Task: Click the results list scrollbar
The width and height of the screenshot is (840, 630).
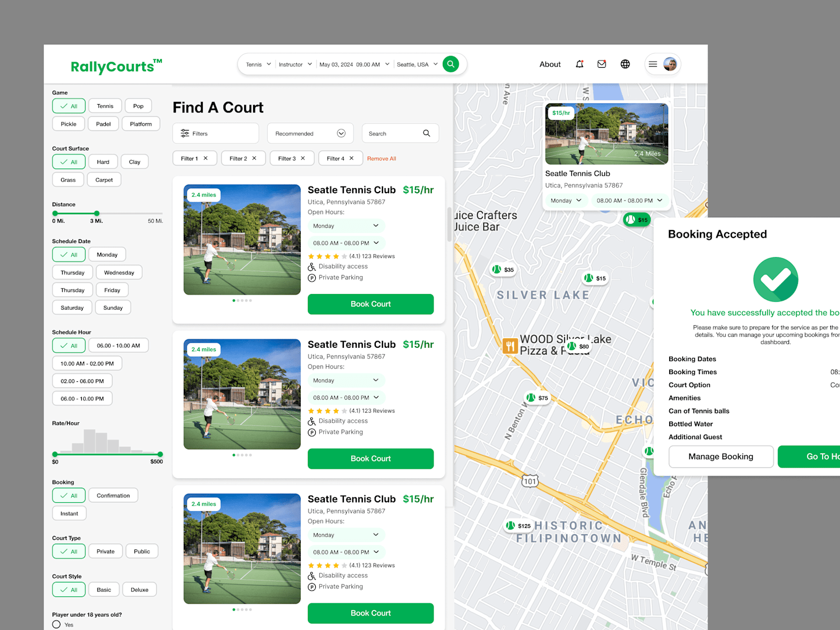Action: tap(449, 224)
